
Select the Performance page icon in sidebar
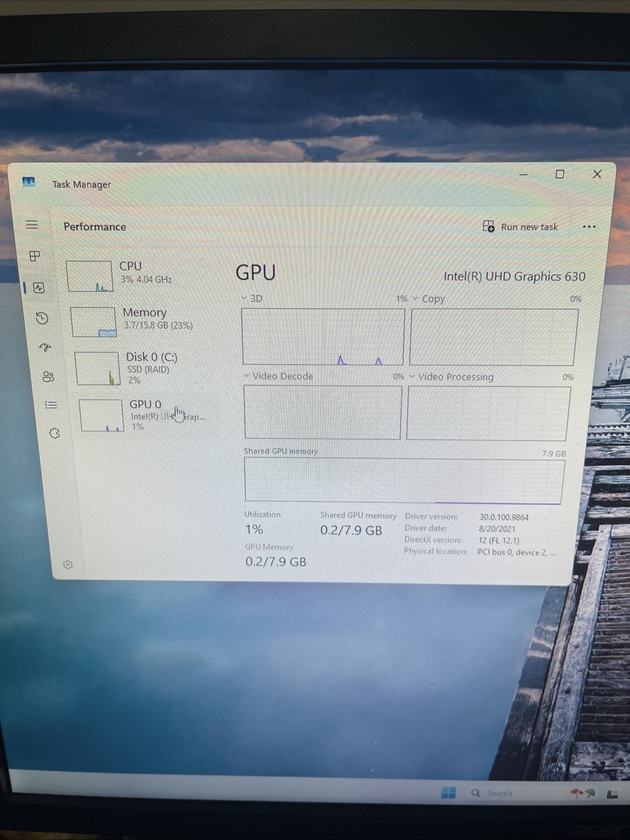click(x=38, y=287)
